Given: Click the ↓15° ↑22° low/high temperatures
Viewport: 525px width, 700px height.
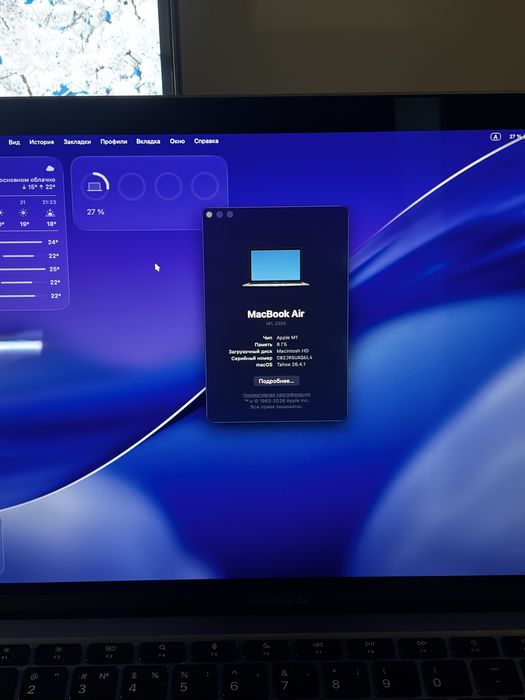Looking at the screenshot, I should click(x=38, y=187).
